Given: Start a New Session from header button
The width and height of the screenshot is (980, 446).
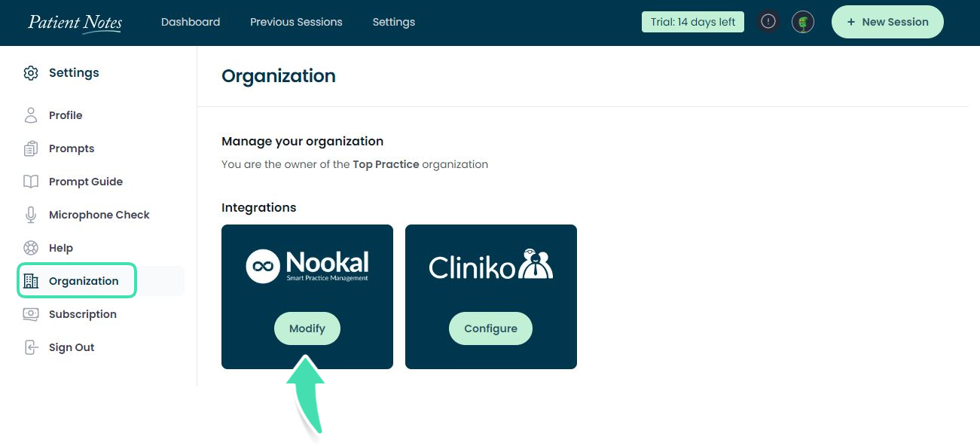Looking at the screenshot, I should 887,22.
